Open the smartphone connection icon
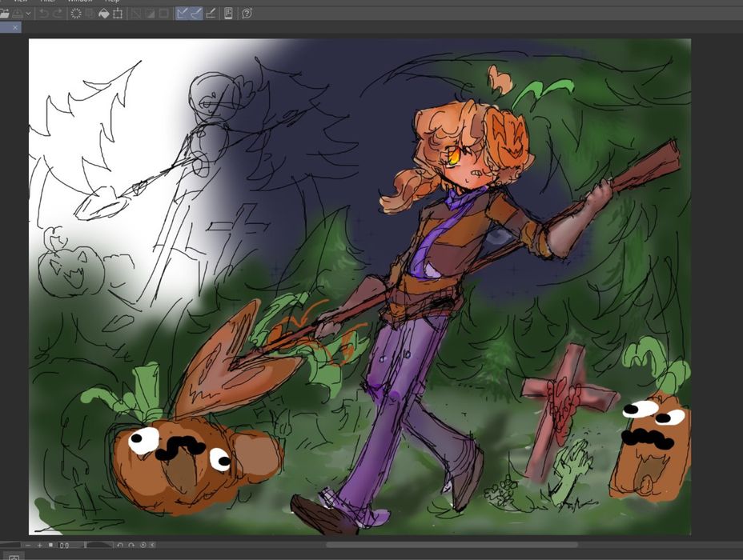 (x=228, y=14)
